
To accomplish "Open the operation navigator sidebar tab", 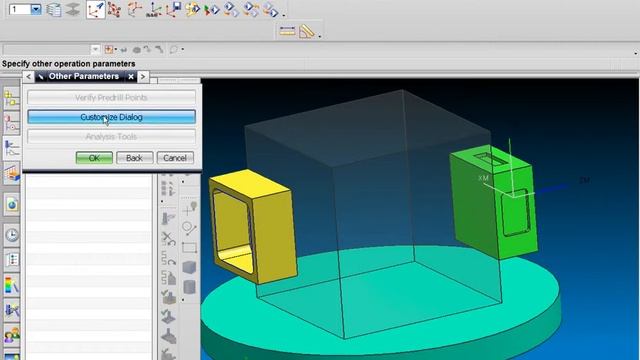I will point(11,148).
